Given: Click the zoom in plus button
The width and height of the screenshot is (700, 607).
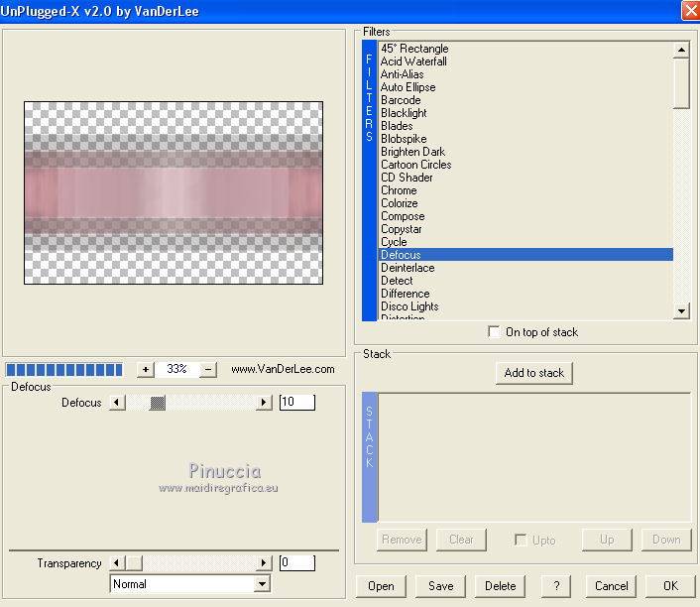Looking at the screenshot, I should 146,369.
